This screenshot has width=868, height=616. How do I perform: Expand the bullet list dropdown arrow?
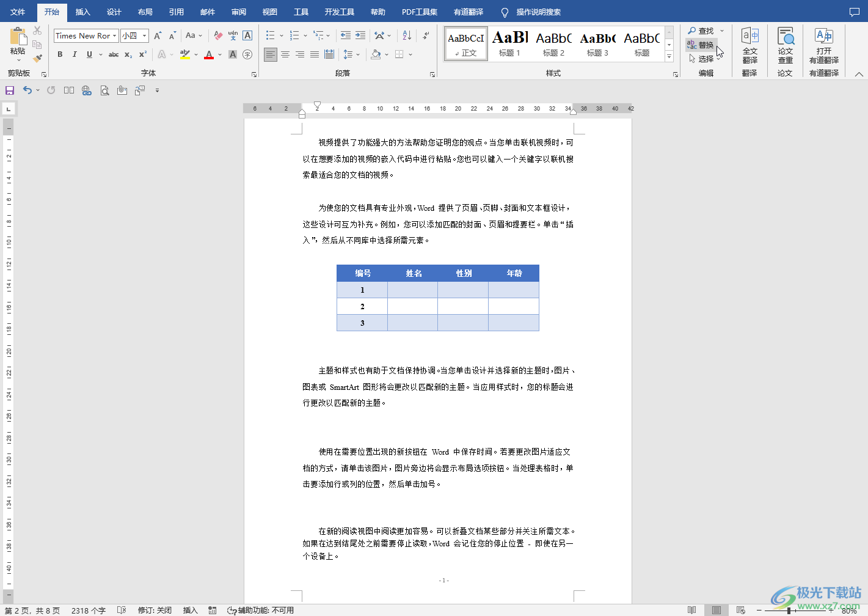coord(281,35)
